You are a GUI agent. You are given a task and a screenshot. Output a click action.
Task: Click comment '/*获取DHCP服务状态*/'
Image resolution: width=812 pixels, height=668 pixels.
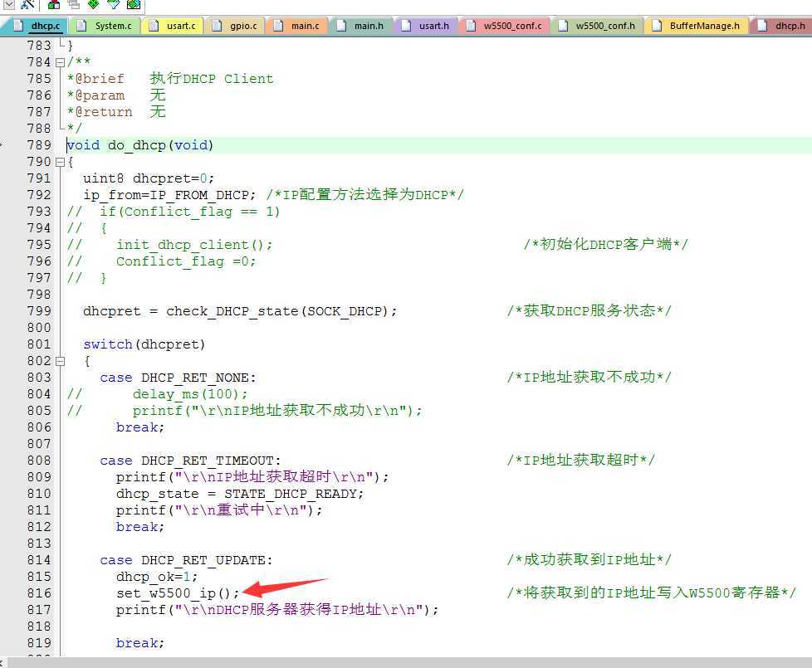[x=589, y=311]
